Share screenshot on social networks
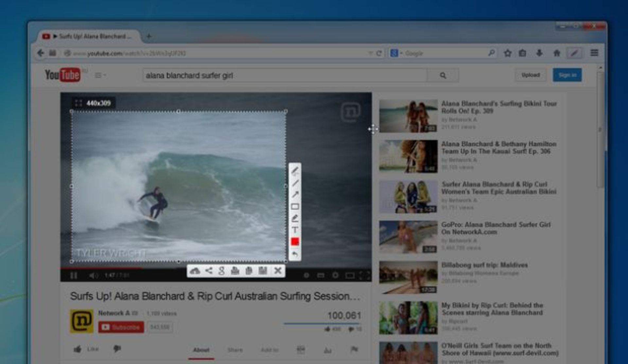This screenshot has height=364, width=628. pos(209,271)
